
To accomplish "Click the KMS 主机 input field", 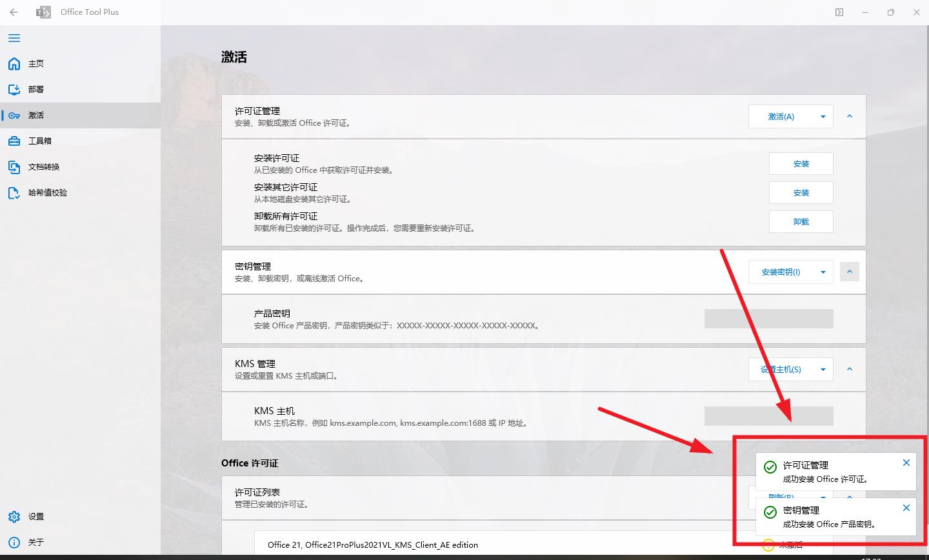I will click(769, 416).
